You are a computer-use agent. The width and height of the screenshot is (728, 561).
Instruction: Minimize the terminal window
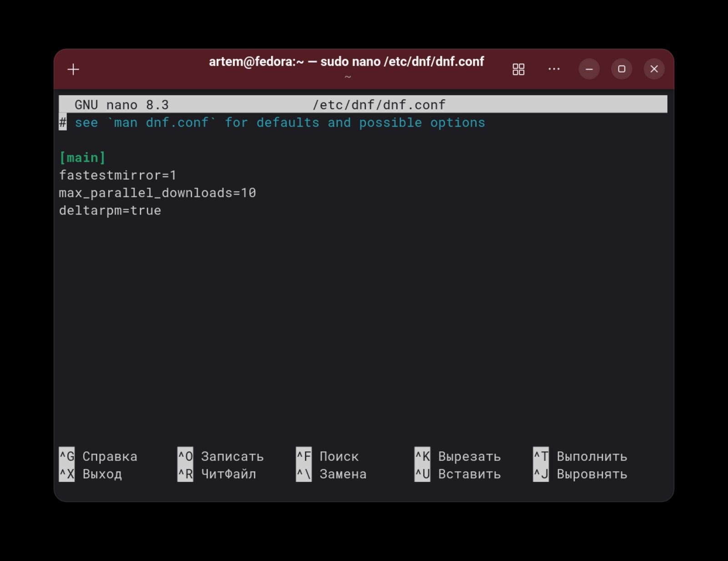click(x=589, y=69)
